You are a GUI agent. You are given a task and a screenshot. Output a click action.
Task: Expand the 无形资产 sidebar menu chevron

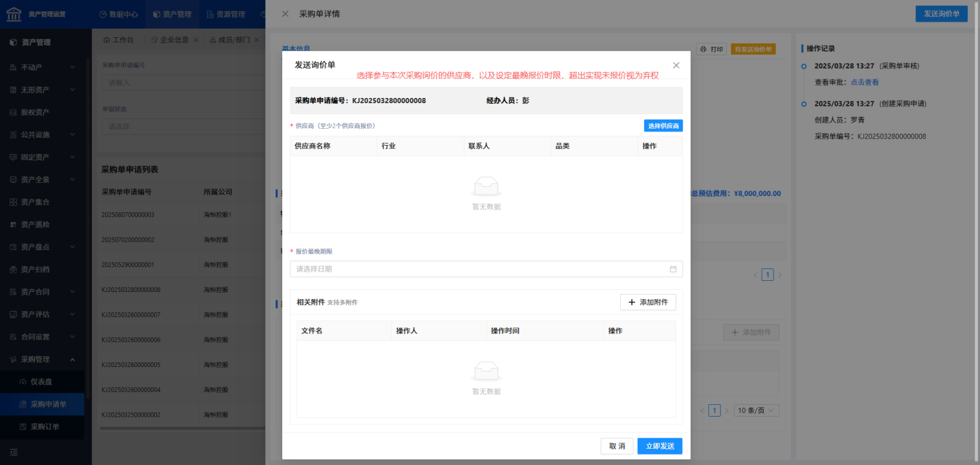pyautogui.click(x=72, y=89)
